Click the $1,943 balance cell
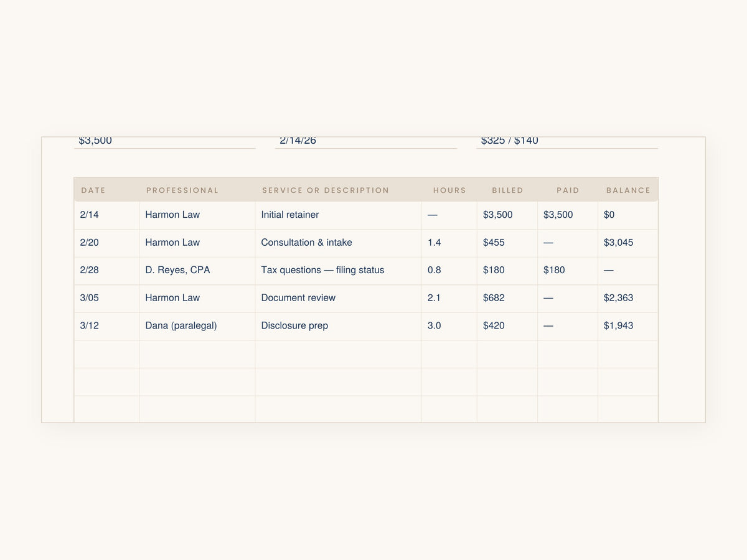The height and width of the screenshot is (560, 747). coord(627,326)
